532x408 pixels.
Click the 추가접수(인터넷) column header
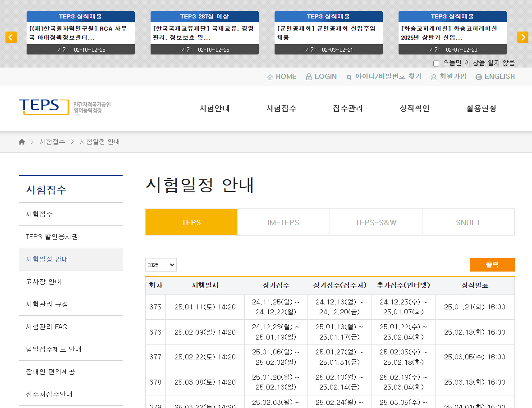click(404, 286)
